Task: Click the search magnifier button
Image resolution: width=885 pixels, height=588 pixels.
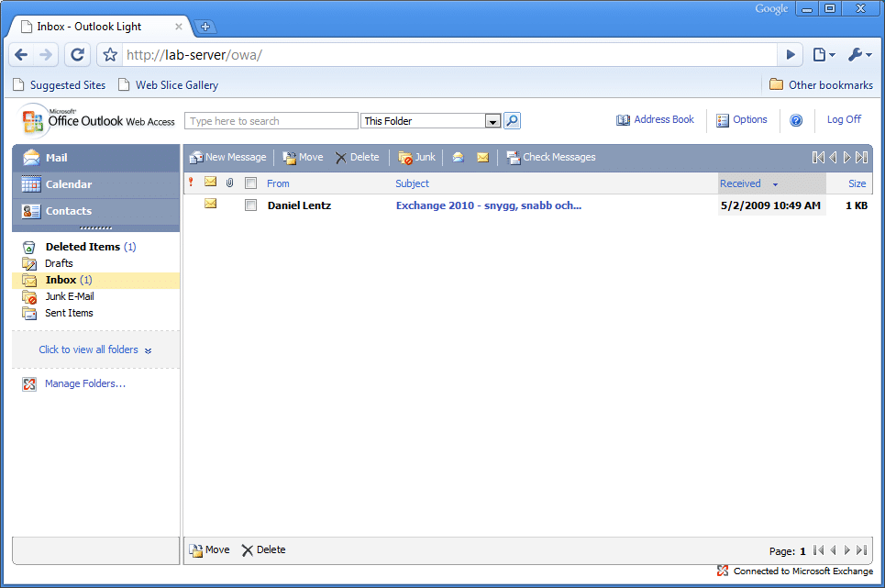Action: (512, 121)
